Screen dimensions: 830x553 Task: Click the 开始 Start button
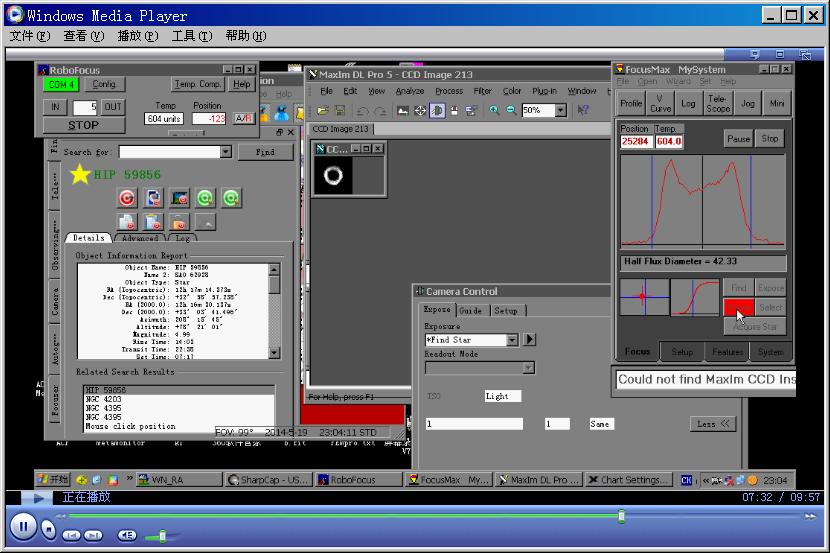pyautogui.click(x=53, y=479)
